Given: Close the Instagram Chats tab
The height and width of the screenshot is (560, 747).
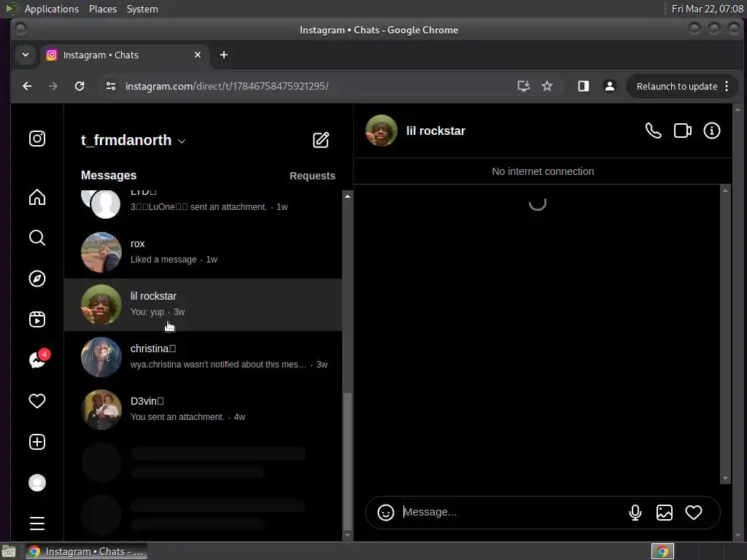Looking at the screenshot, I should point(197,55).
